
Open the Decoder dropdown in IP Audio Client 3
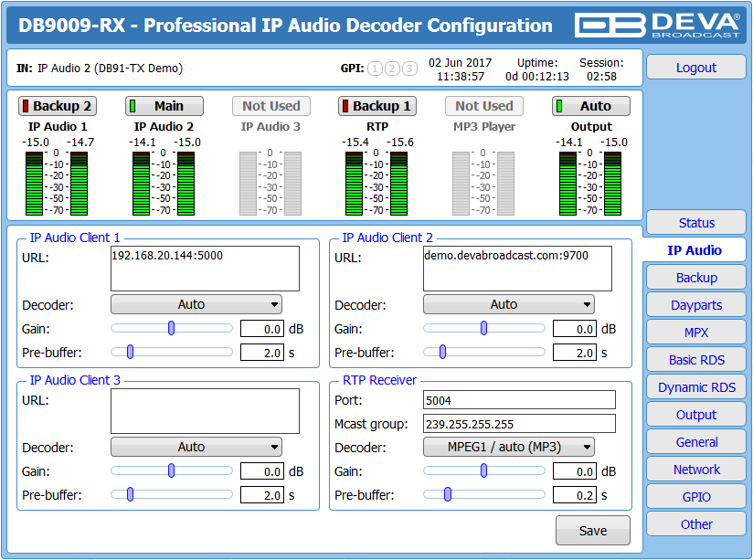pos(196,447)
